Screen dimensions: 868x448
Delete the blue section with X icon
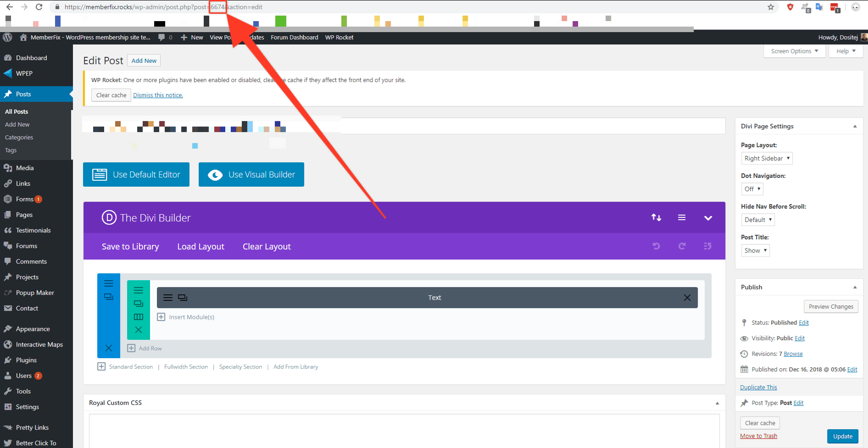click(x=109, y=348)
